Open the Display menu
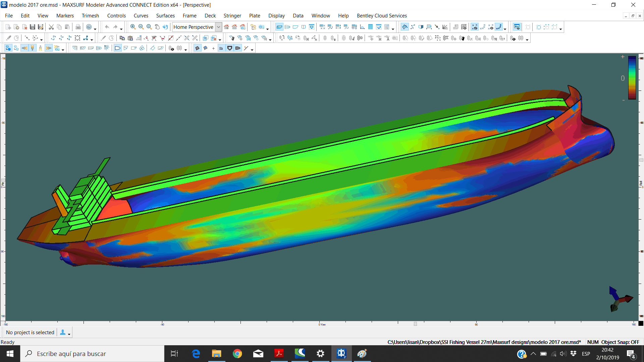 [x=276, y=16]
